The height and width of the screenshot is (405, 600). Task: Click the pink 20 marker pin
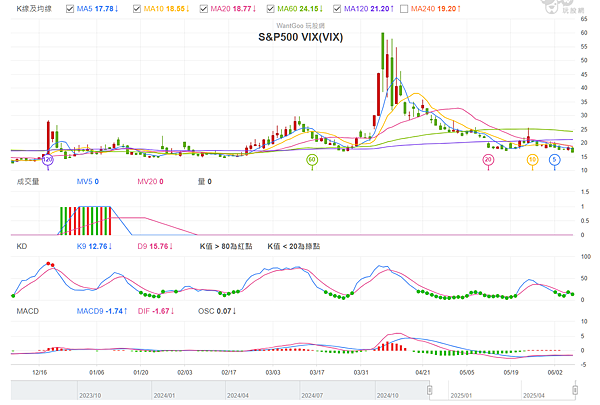[x=488, y=160]
